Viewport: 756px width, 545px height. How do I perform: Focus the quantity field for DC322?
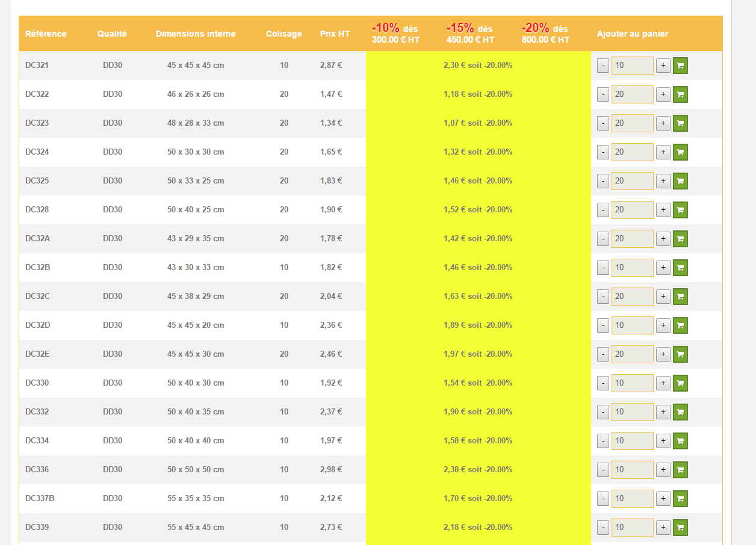(633, 94)
